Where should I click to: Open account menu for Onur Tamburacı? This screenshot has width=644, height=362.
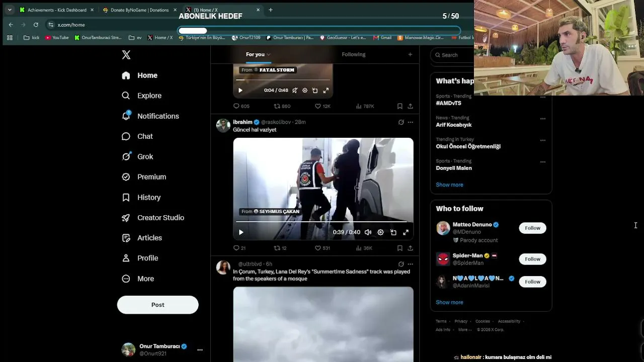[x=200, y=350]
